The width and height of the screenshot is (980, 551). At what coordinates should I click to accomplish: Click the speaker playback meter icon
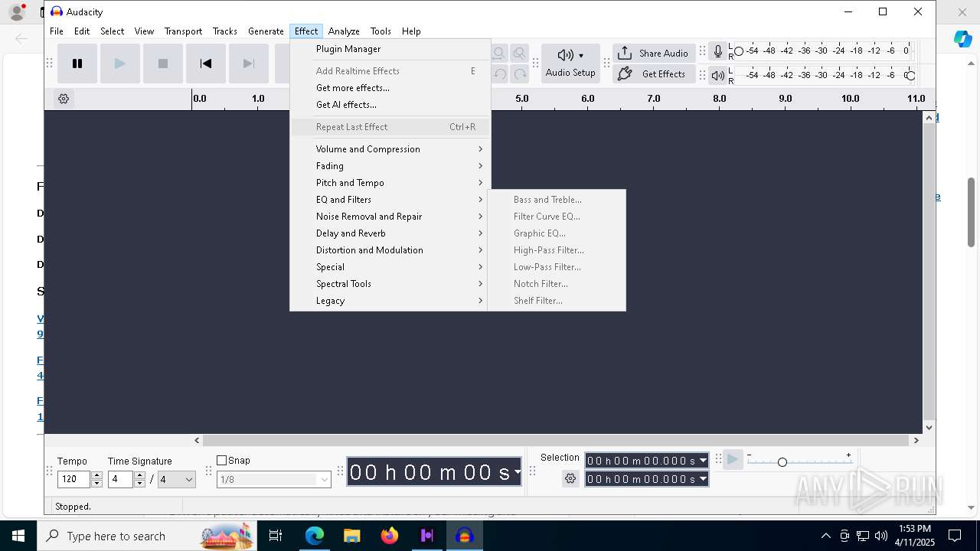click(717, 75)
